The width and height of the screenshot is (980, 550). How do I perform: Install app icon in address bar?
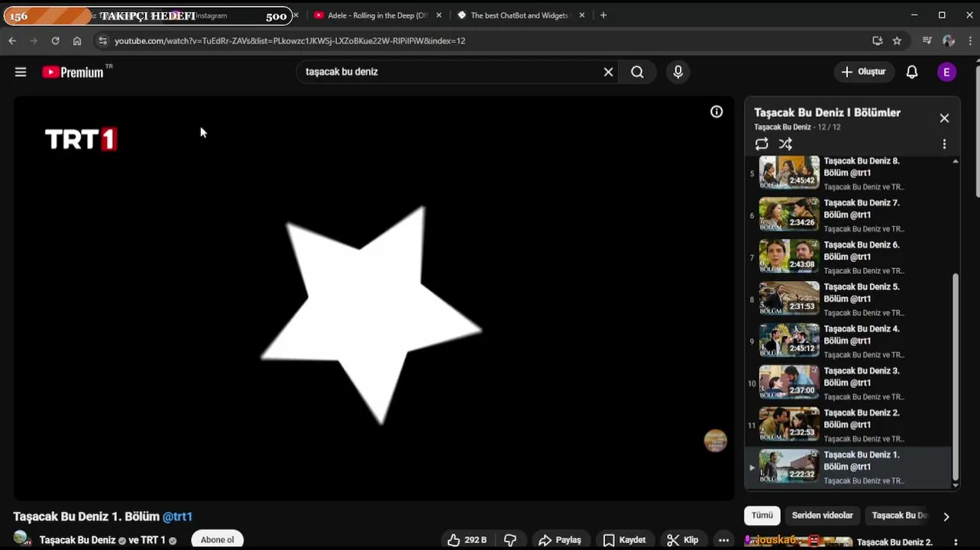[x=877, y=40]
